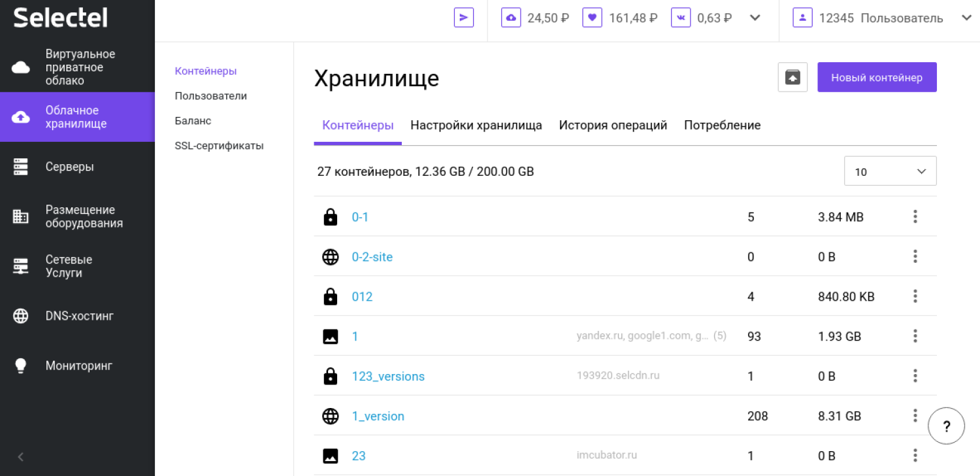Collapse the left sidebar with arrow
This screenshot has width=980, height=476.
click(20, 457)
